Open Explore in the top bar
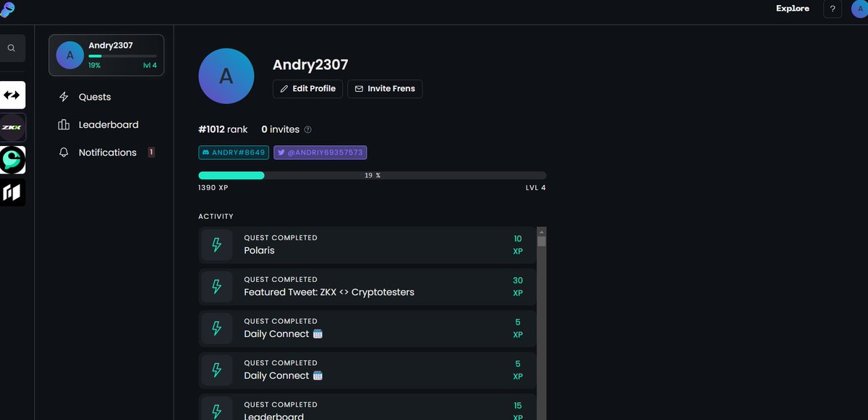This screenshot has height=420, width=868. click(x=793, y=9)
